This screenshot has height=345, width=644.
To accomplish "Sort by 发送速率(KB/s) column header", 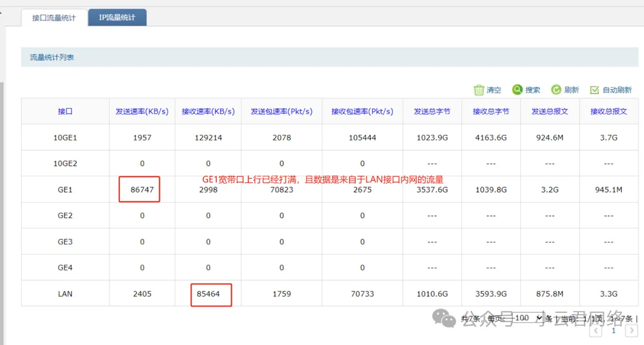I will click(x=142, y=111).
